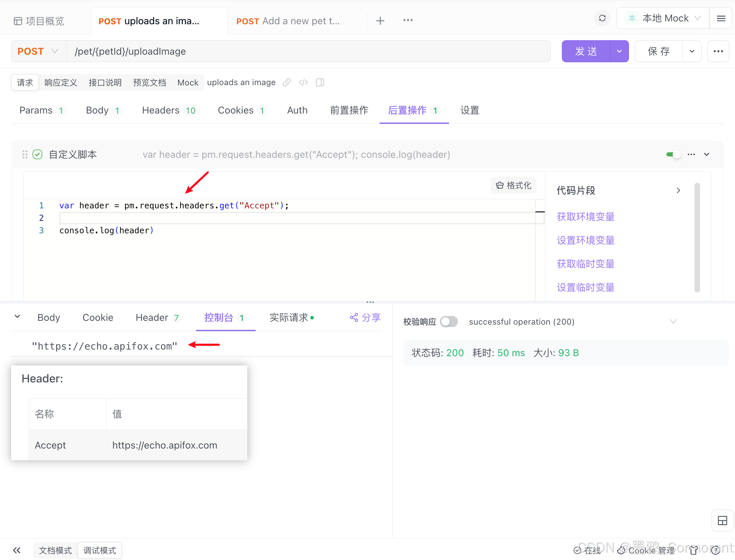Insert the 获取环境变量 snippet

click(585, 217)
